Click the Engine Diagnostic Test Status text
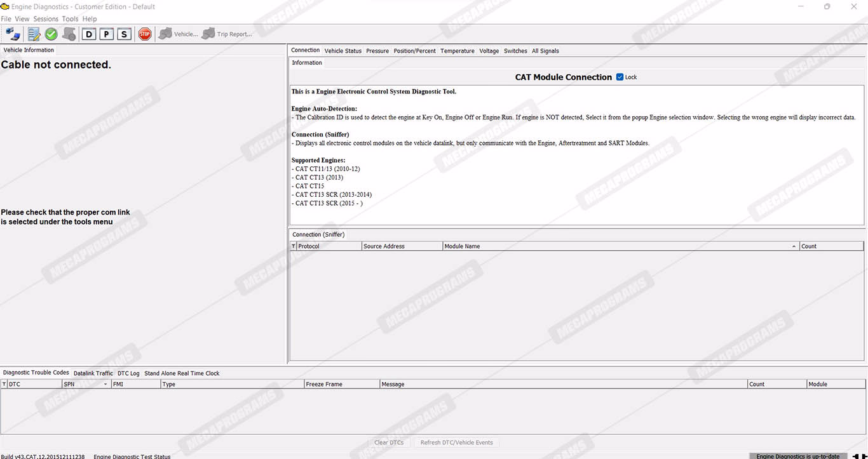 (x=132, y=456)
